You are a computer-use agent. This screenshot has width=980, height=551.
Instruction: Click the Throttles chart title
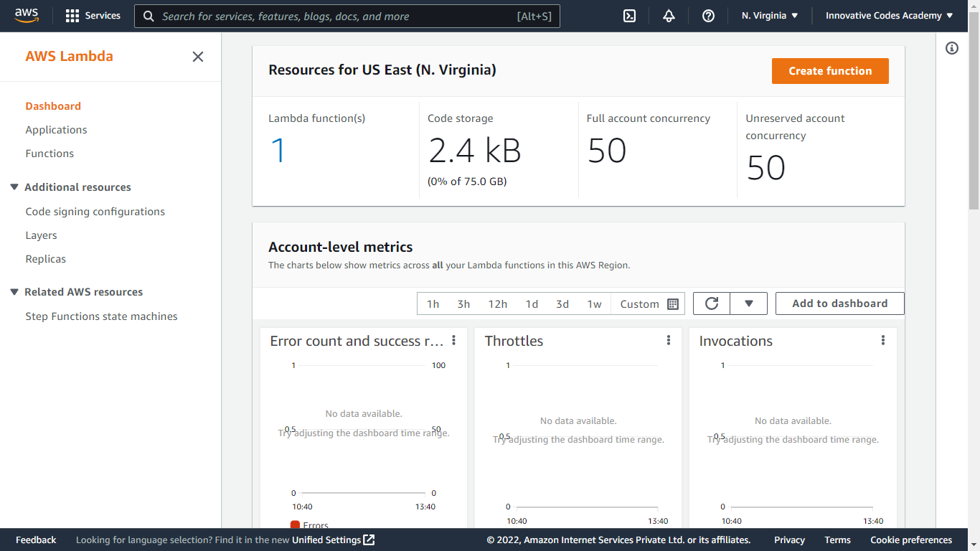514,341
